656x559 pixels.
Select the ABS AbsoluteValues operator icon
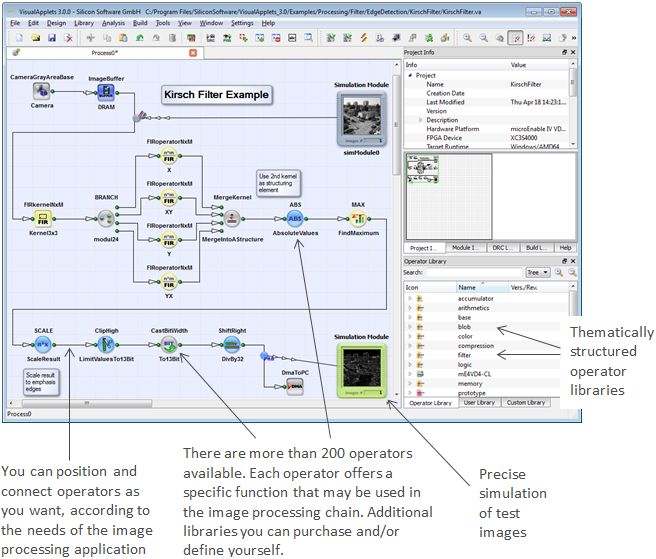(x=295, y=218)
